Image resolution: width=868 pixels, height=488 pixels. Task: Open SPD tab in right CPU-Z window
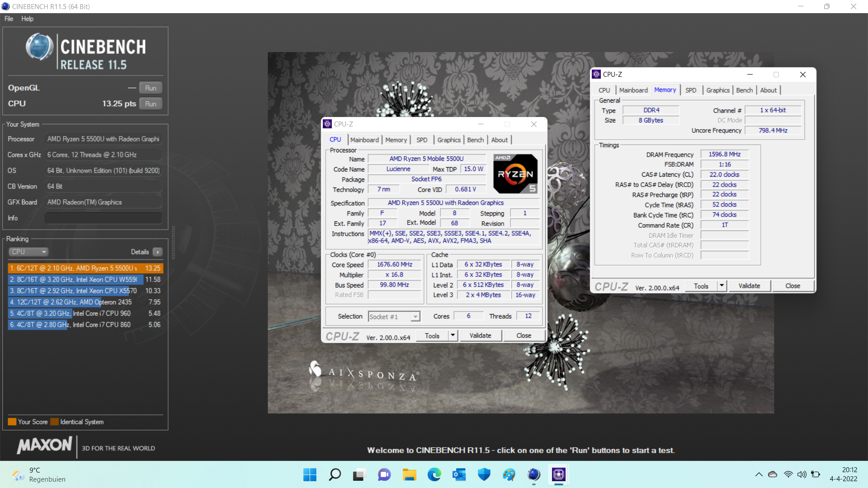coord(690,90)
